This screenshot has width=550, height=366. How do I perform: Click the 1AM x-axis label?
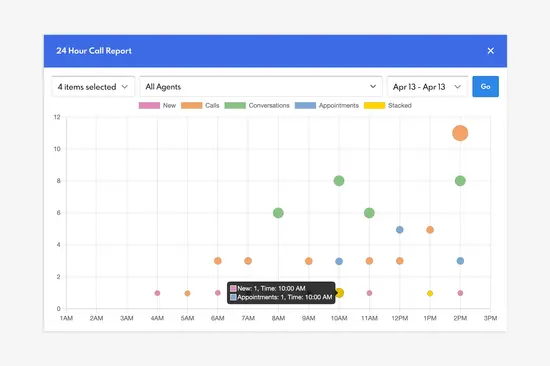[x=66, y=318]
